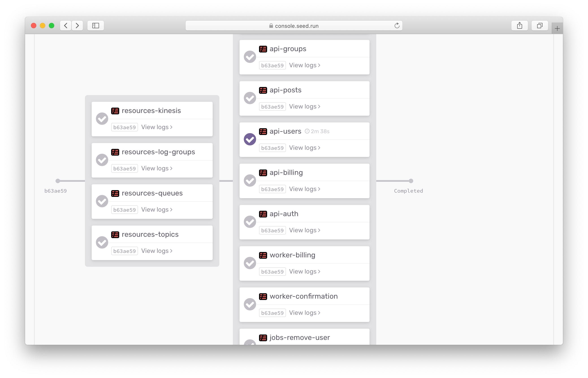Click the show all tabs icon

pyautogui.click(x=539, y=26)
